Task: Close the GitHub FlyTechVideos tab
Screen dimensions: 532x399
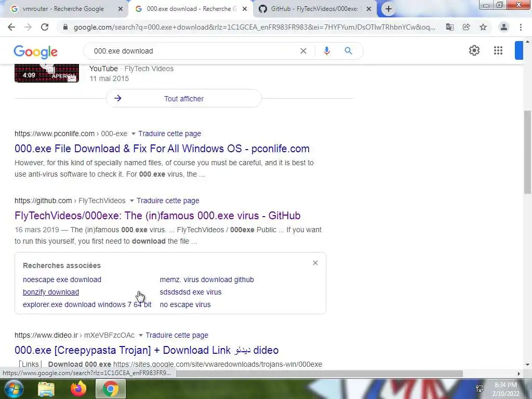Action: tap(369, 9)
